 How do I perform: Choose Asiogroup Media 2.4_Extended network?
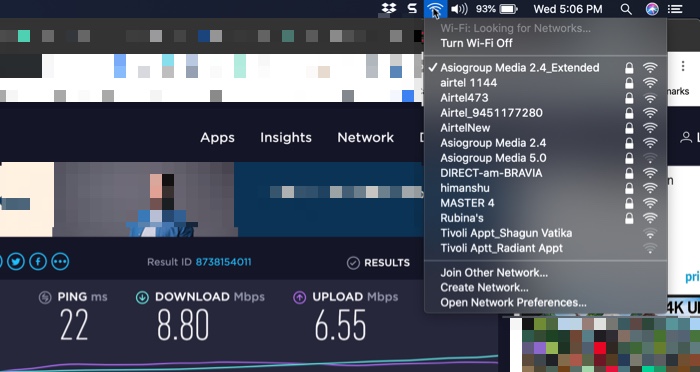[x=546, y=68]
